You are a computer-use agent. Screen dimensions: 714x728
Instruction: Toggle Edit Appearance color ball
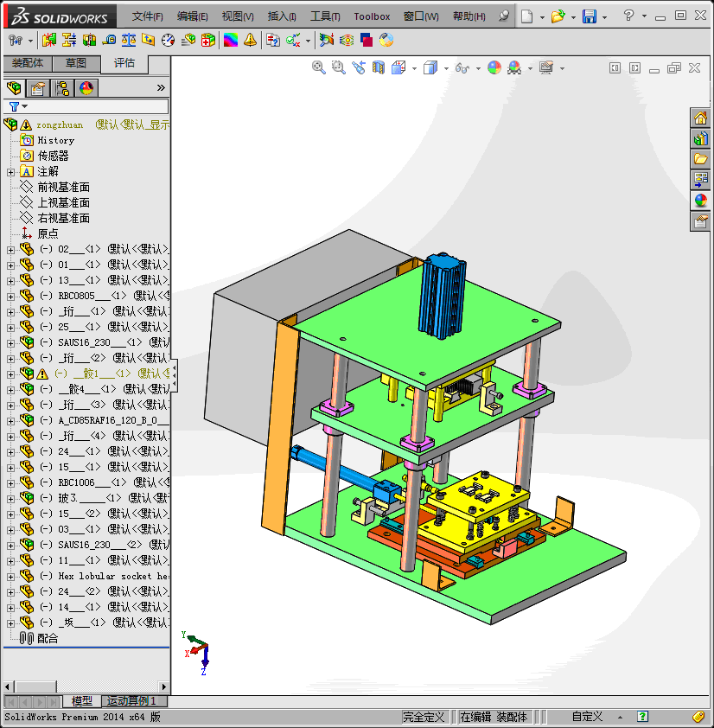pyautogui.click(x=494, y=67)
